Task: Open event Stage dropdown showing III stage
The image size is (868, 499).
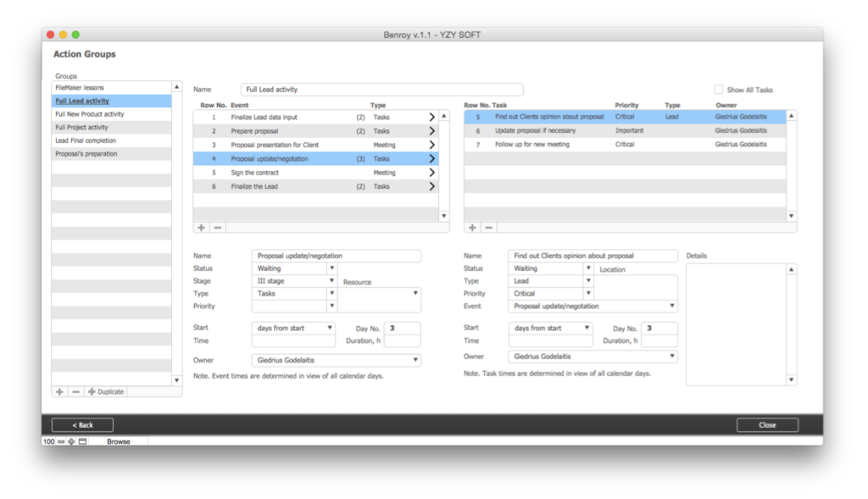Action: click(331, 281)
